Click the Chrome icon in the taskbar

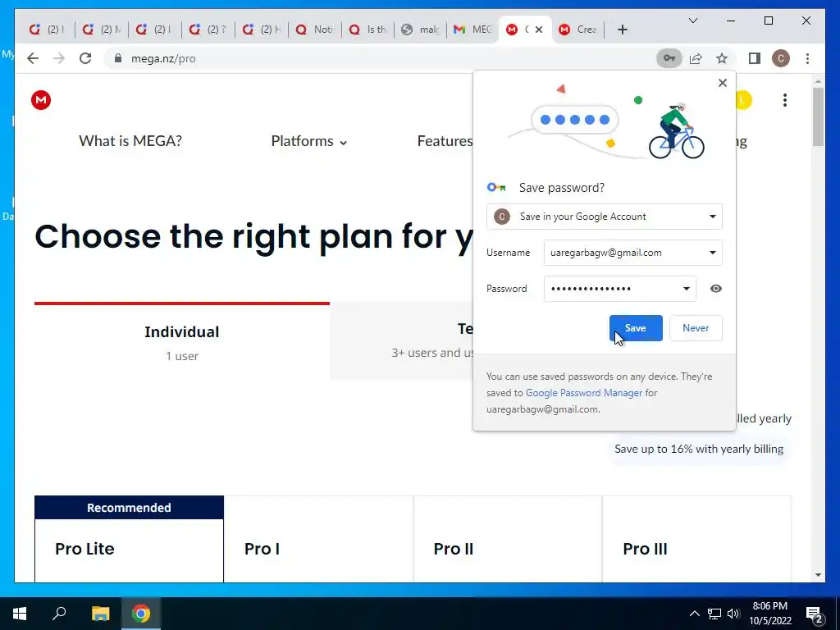(141, 614)
